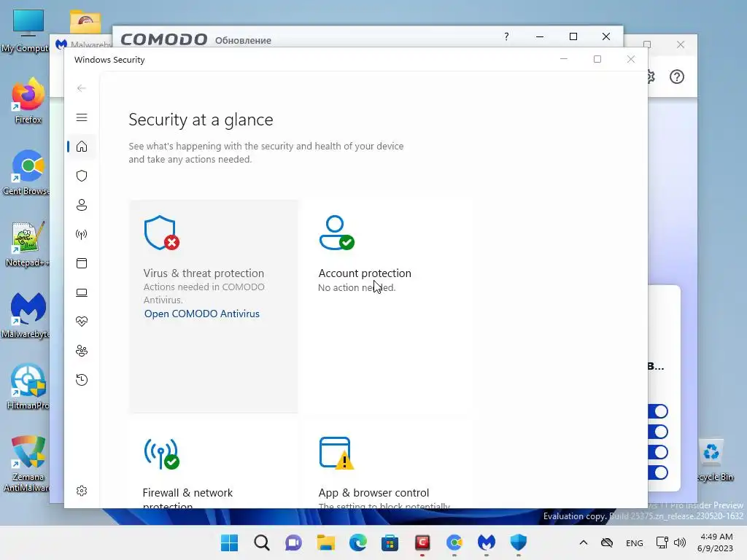
Task: Open Microsoft Store from the taskbar
Action: pyautogui.click(x=390, y=542)
